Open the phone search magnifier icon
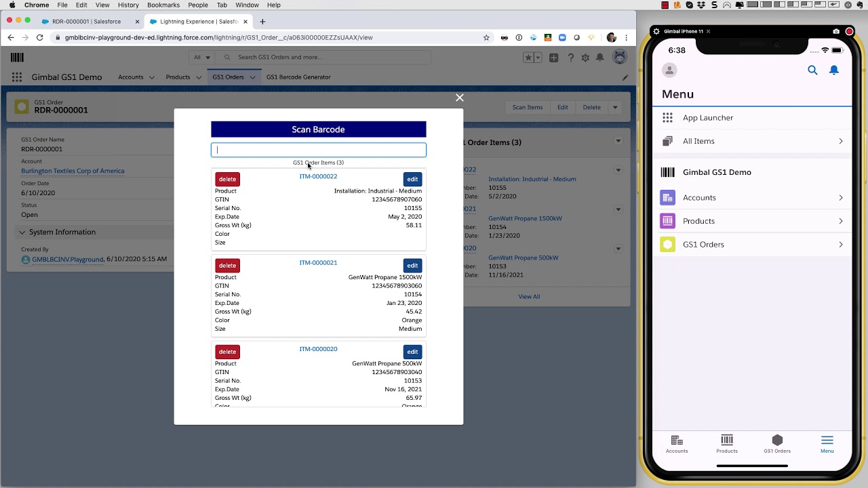 coord(812,70)
